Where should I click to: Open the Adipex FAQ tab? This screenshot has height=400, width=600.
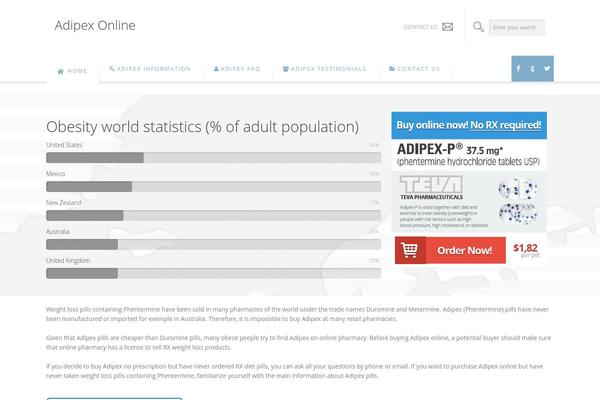[x=237, y=69]
